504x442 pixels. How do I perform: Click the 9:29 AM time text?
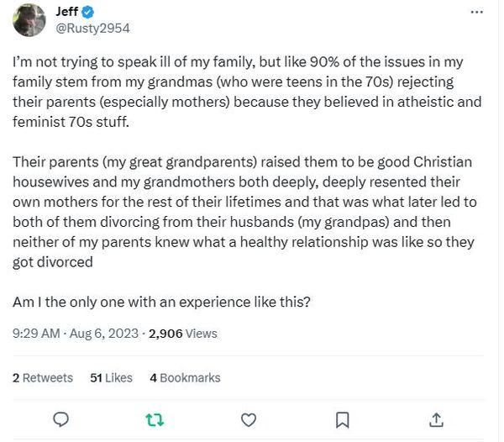click(x=35, y=334)
